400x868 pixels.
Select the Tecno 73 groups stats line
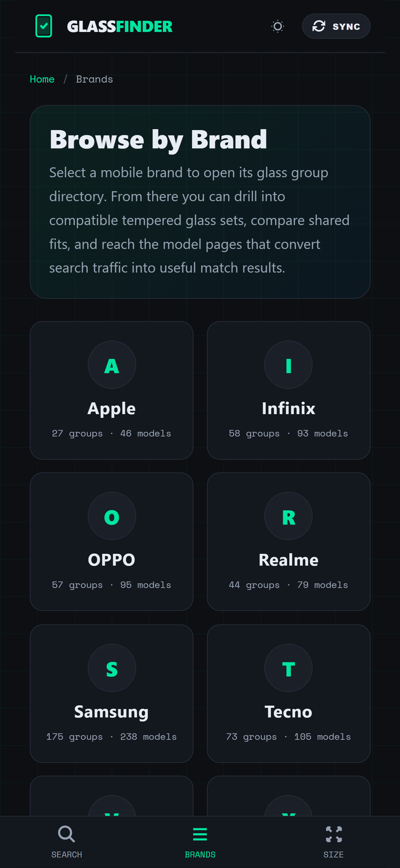(x=288, y=737)
